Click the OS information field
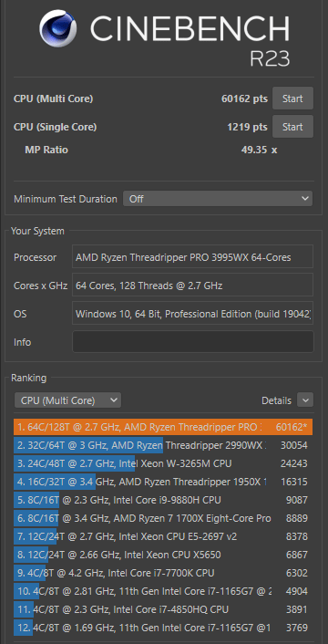The width and height of the screenshot is (328, 644). click(x=193, y=314)
